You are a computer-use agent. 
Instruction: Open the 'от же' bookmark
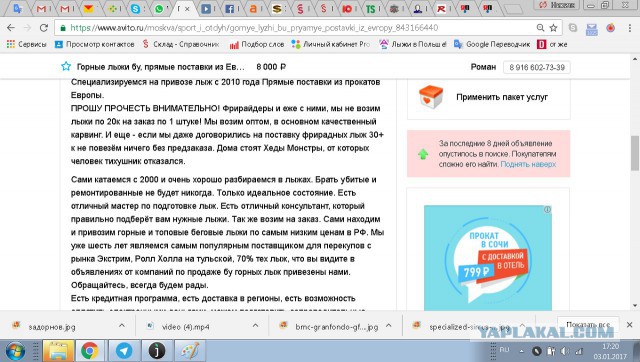coord(552,44)
